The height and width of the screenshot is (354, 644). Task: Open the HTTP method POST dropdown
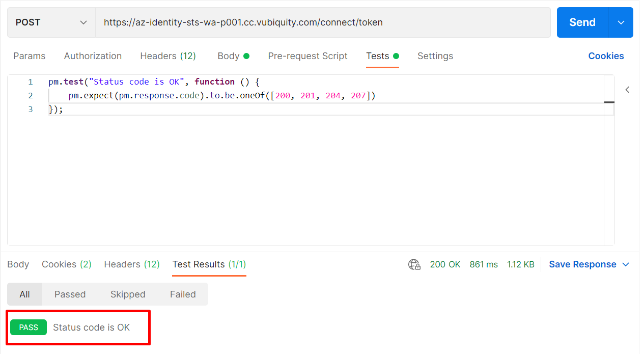[51, 22]
